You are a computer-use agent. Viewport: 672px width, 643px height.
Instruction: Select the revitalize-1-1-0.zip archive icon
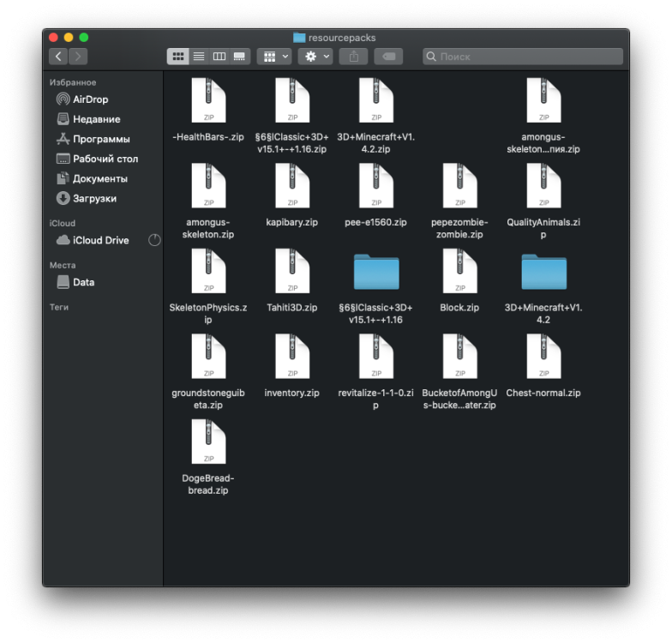point(375,357)
